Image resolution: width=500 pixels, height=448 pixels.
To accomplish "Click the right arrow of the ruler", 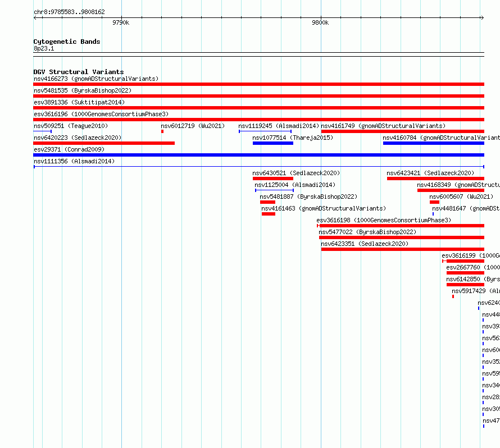I will click(482, 18).
